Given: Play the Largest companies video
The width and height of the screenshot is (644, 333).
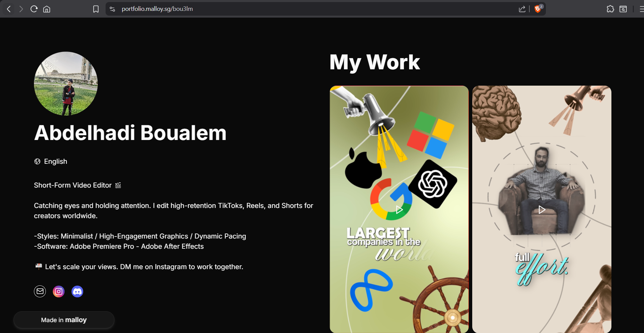Looking at the screenshot, I should (x=399, y=210).
